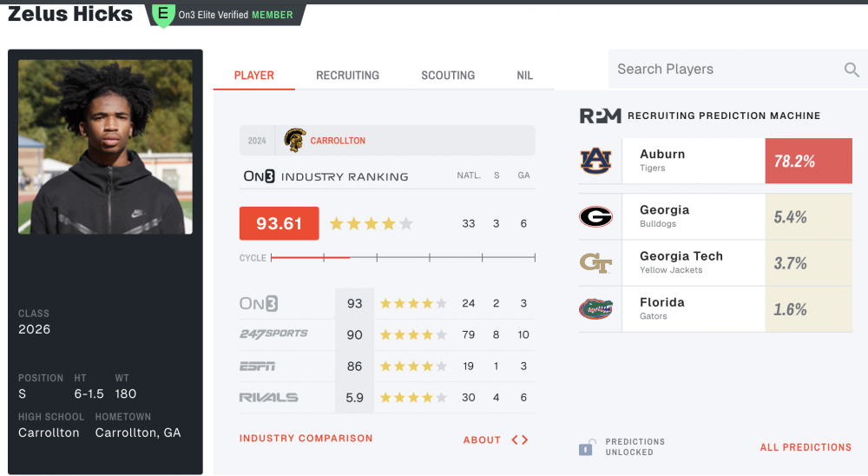Switch to the Recruiting tab

click(x=347, y=76)
